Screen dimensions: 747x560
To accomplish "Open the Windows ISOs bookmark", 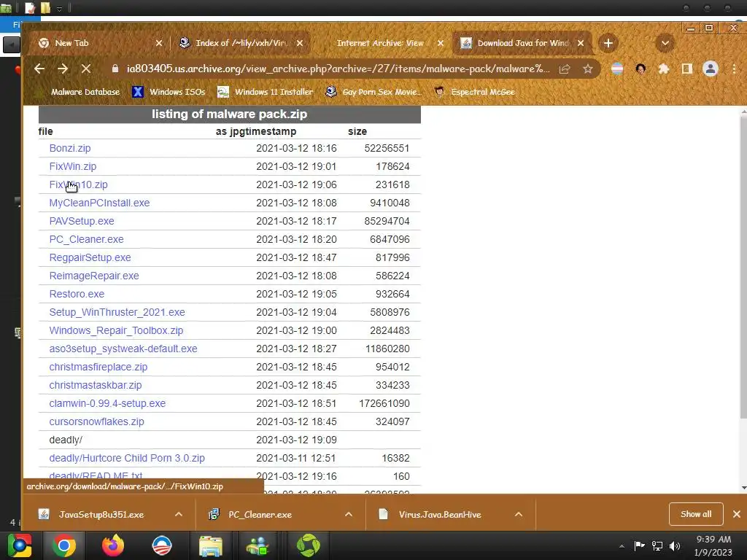I will (x=169, y=92).
